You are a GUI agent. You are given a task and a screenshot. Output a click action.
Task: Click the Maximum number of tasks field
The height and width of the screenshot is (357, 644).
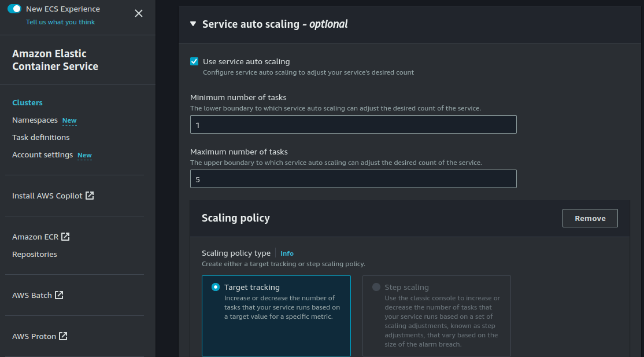coord(353,179)
